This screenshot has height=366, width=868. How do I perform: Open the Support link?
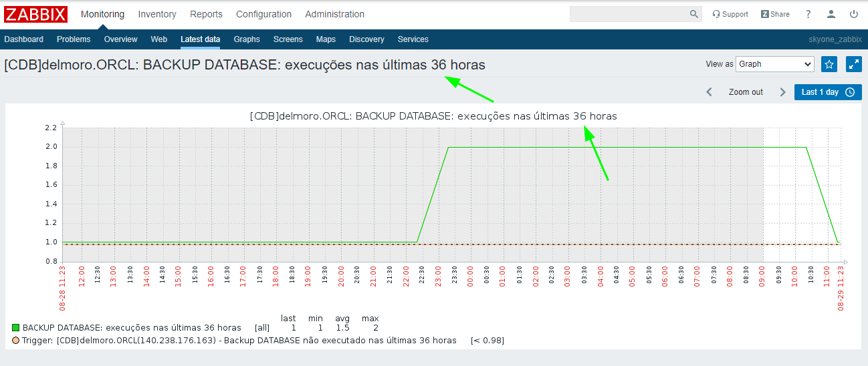coord(730,14)
